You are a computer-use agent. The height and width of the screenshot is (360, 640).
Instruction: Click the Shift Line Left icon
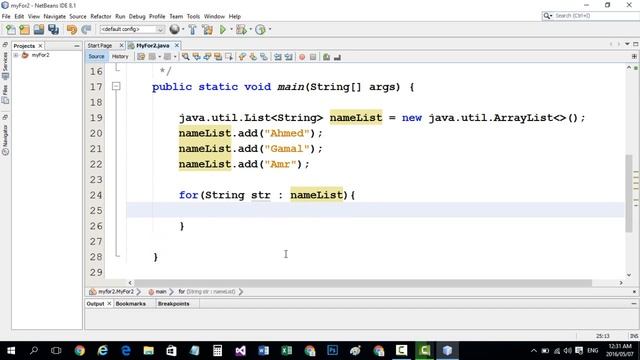(x=278, y=57)
